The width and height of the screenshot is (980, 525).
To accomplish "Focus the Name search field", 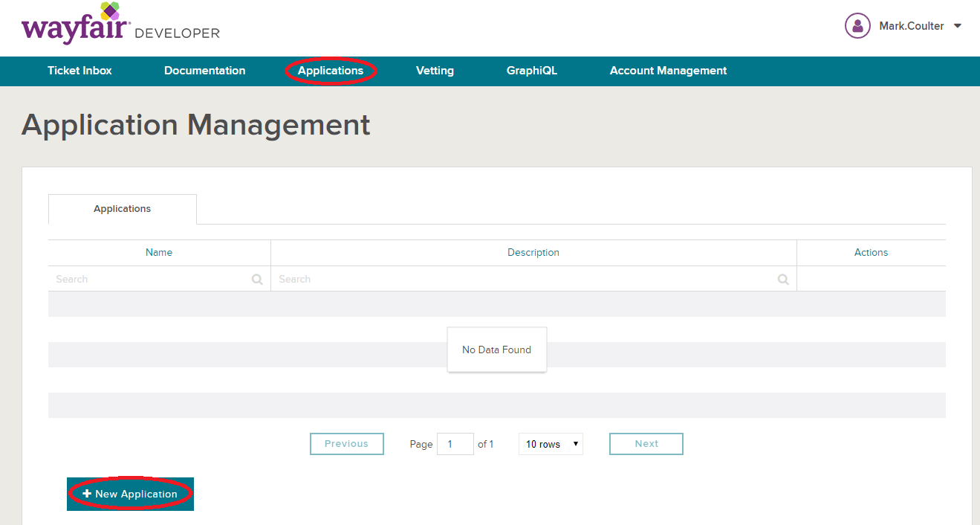I will 159,279.
